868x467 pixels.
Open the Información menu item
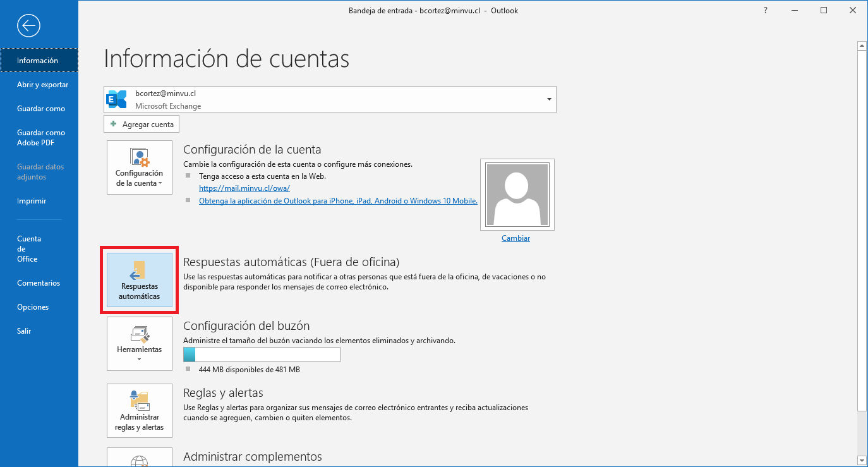39,61
